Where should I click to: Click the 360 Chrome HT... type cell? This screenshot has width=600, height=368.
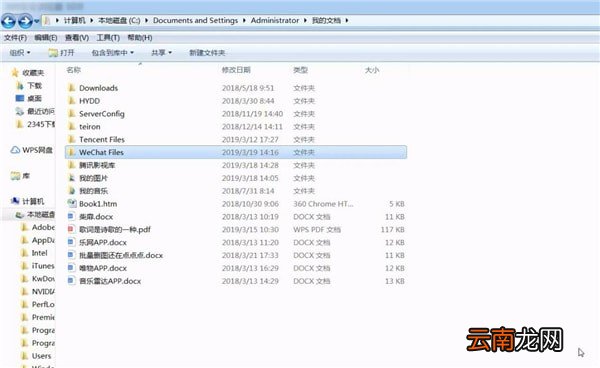[x=323, y=204]
